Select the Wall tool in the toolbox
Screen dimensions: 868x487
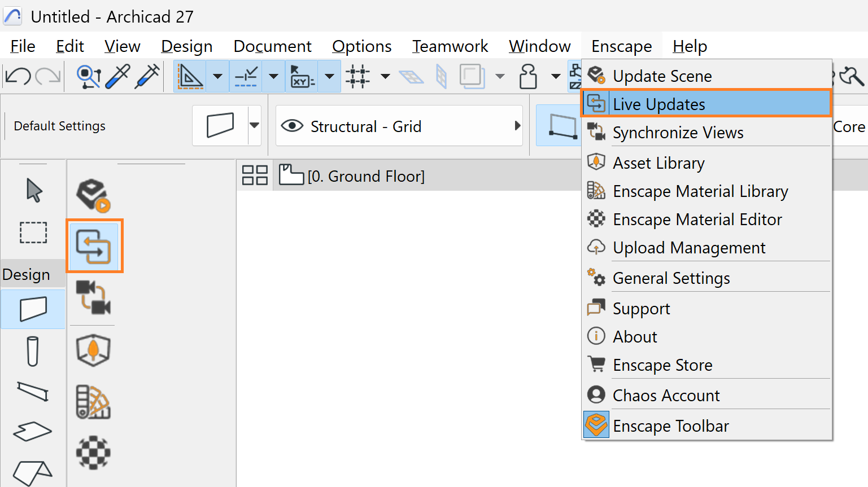(33, 309)
